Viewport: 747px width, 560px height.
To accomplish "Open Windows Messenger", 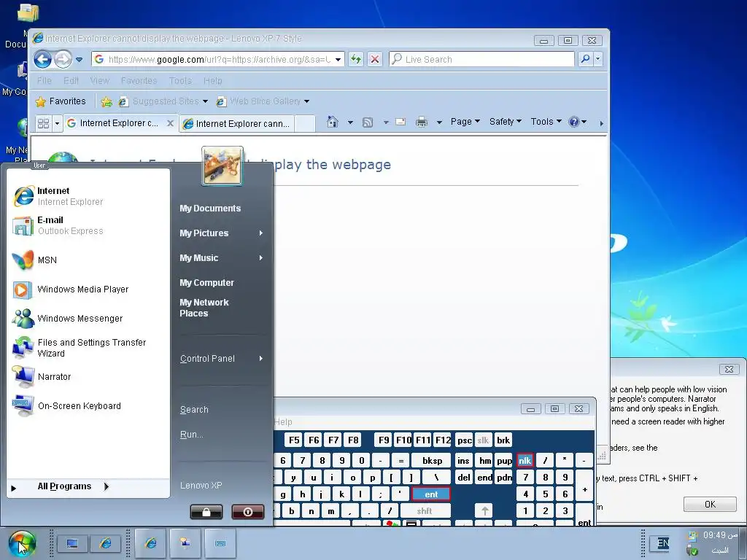I will coord(88,318).
